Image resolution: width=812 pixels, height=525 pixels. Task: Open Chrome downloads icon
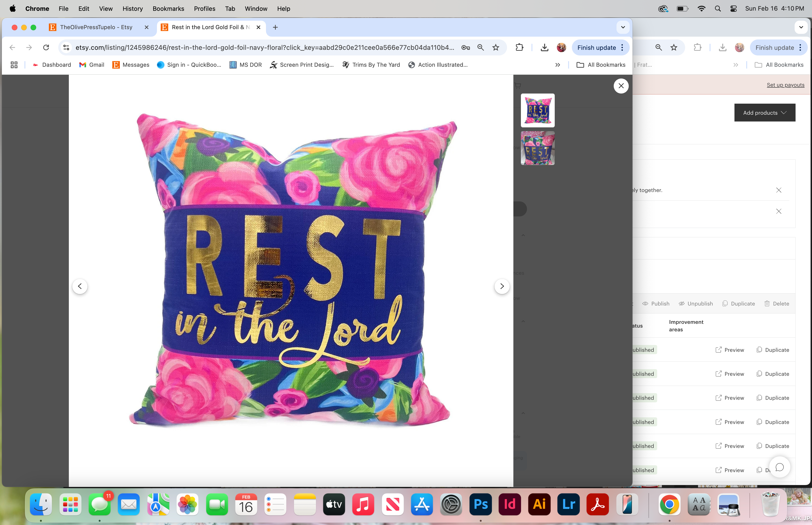click(544, 48)
